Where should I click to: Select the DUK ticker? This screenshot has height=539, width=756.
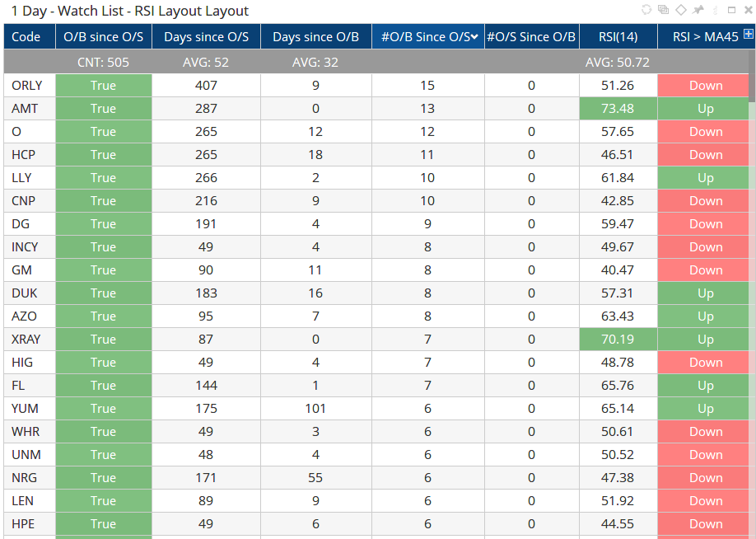tap(24, 293)
